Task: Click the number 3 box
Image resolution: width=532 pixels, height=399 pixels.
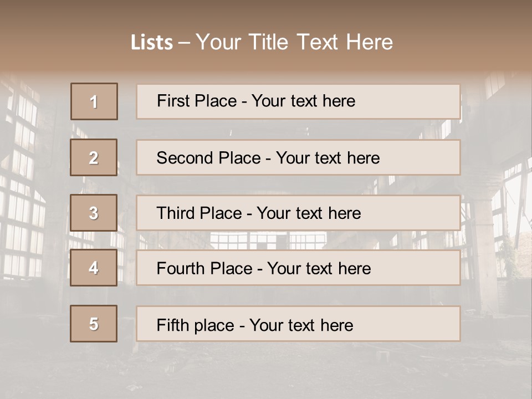Action: (x=94, y=213)
